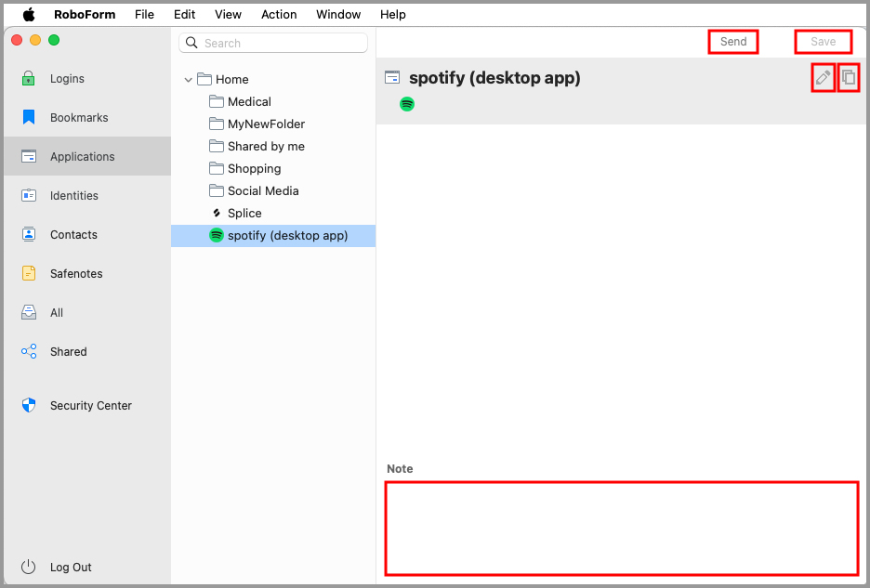The image size is (870, 588).
Task: Click the yellow Safenotes icon
Action: tap(28, 273)
